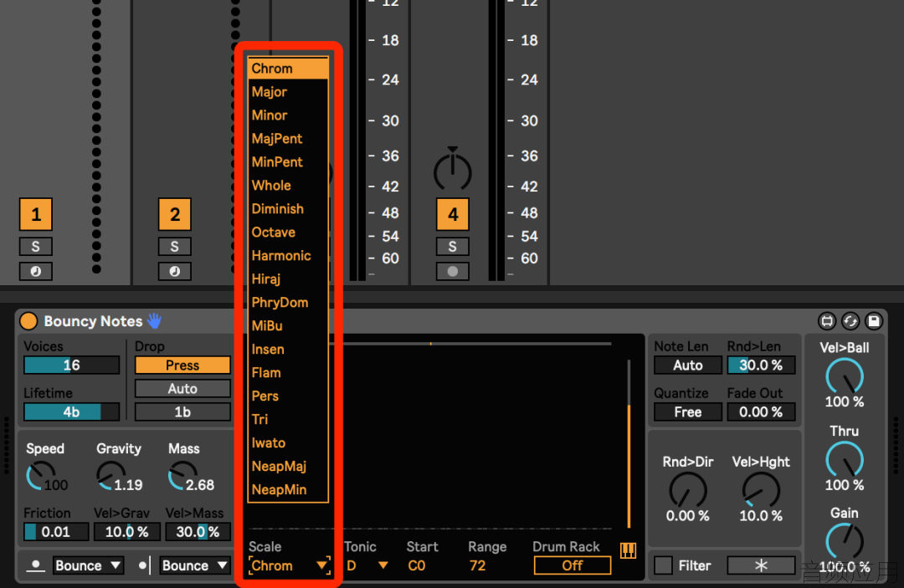The width and height of the screenshot is (904, 588).
Task: Enable the Filter checkbox
Action: click(x=663, y=565)
